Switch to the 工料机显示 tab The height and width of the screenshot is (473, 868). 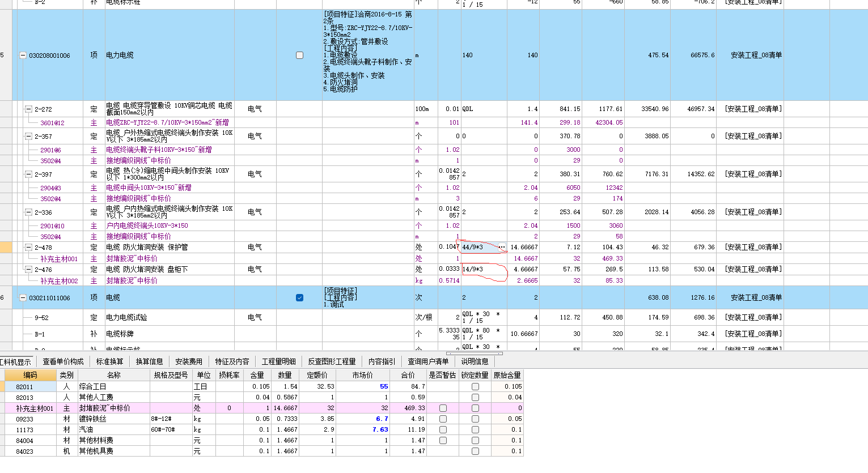click(x=16, y=361)
